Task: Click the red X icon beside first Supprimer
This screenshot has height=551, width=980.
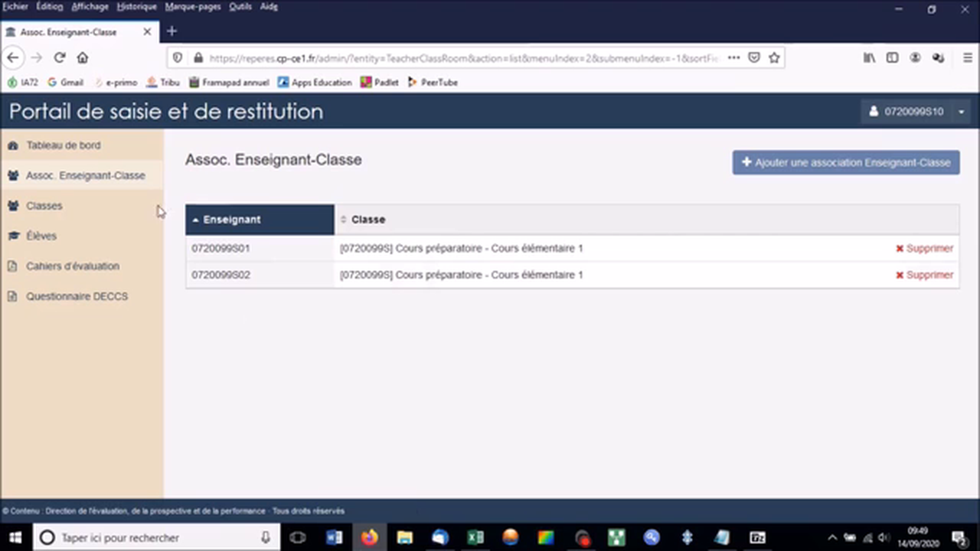Action: pos(900,248)
